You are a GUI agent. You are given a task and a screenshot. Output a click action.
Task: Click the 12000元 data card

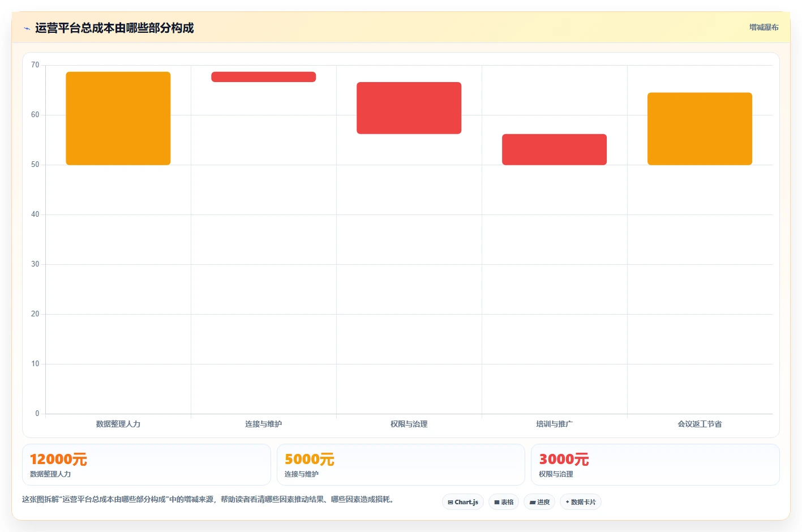tap(147, 465)
